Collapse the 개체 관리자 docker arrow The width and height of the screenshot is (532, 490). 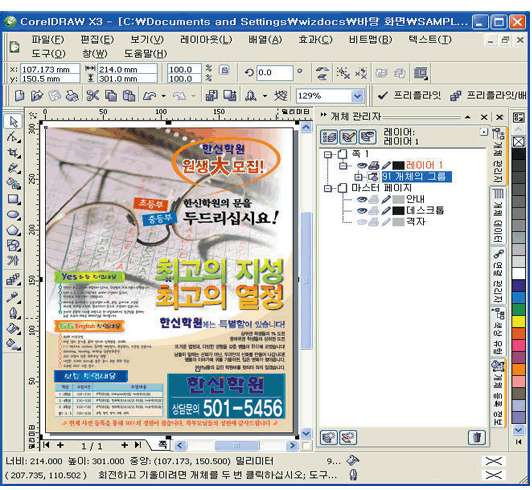click(x=468, y=117)
